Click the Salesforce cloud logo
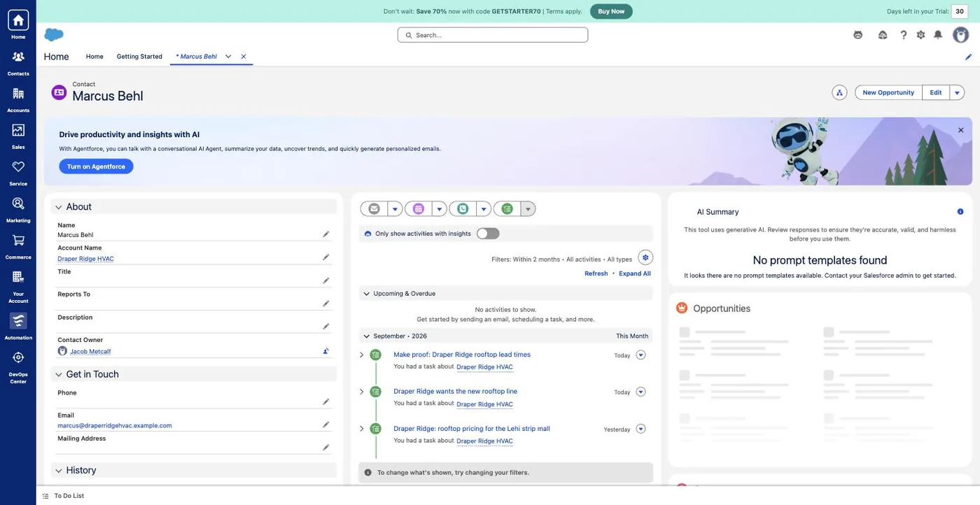980x505 pixels. click(54, 34)
